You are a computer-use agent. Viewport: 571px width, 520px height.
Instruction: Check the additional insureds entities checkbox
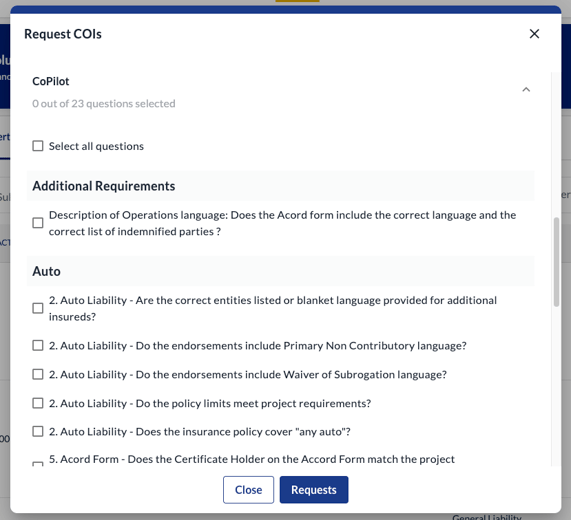[38, 308]
